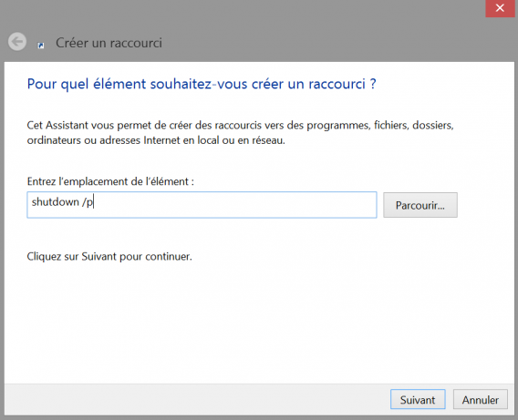The height and width of the screenshot is (420, 518).
Task: Click on the typed text "shutdown /p"
Action: [x=62, y=202]
